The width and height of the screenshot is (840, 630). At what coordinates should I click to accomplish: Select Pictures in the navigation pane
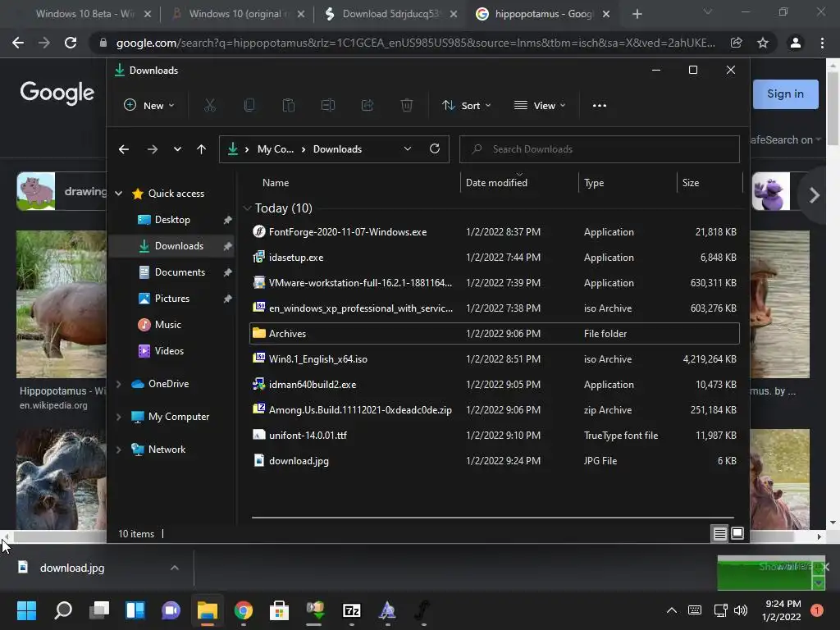click(x=171, y=299)
